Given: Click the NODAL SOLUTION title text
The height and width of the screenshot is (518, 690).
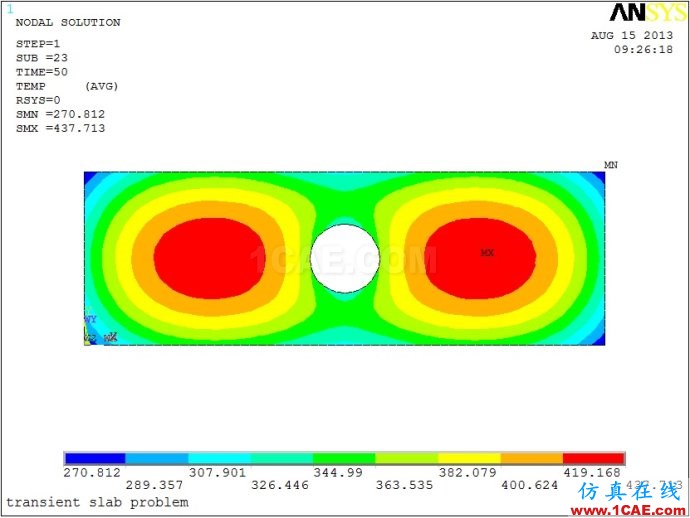Looking at the screenshot, I should click(68, 22).
